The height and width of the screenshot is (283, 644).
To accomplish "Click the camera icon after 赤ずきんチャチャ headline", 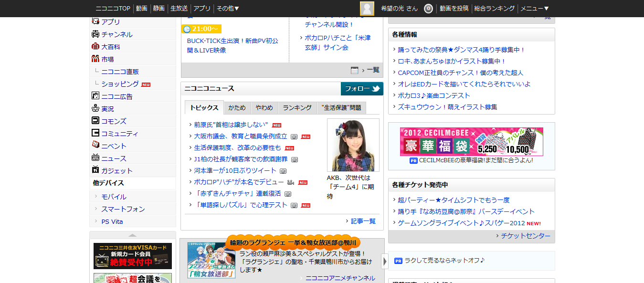I will (x=288, y=194).
